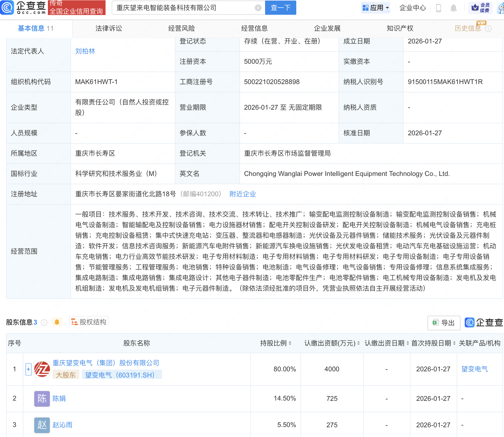This screenshot has height=437, width=504.
Task: Click the shareholder info tooltip icon
Action: [44, 322]
